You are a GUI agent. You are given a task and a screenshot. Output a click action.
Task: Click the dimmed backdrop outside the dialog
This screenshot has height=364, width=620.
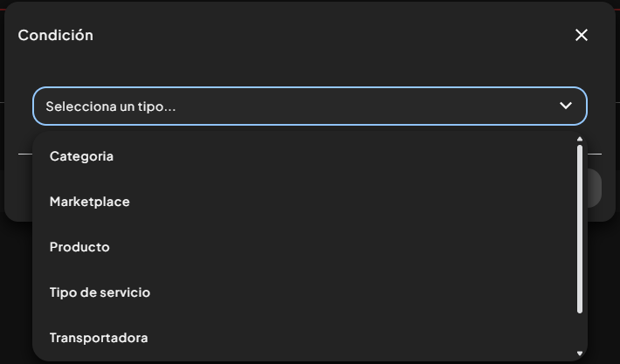pyautogui.click(x=16, y=292)
